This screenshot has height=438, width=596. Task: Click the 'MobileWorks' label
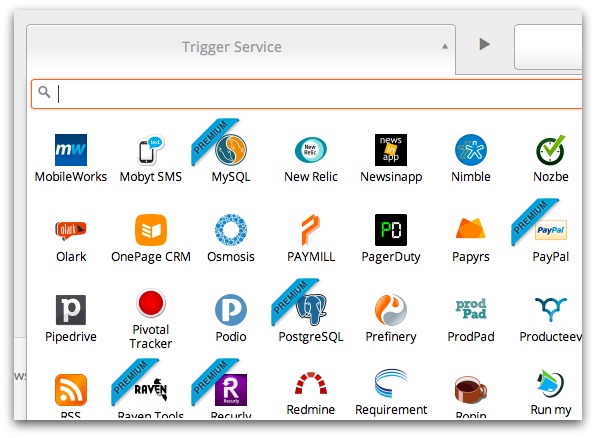[x=71, y=177]
